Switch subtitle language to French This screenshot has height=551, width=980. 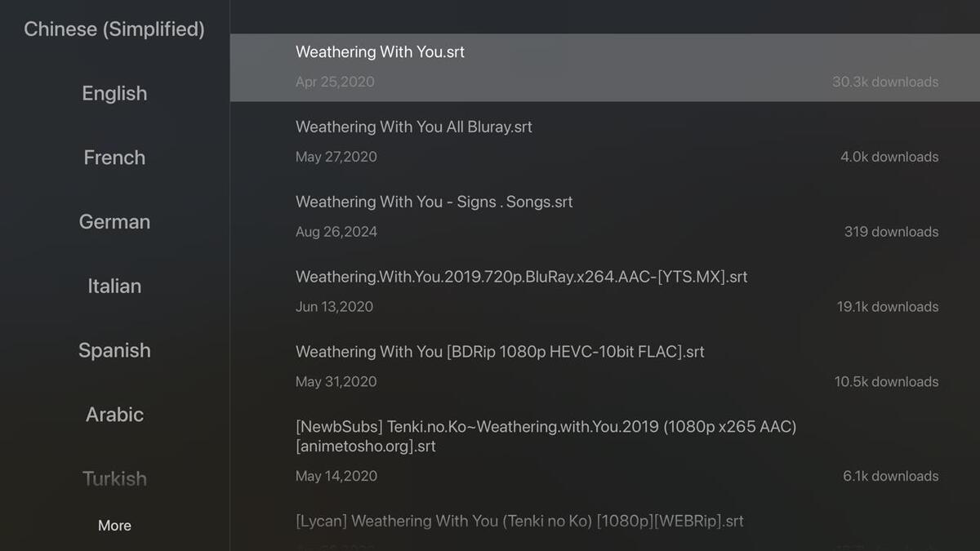click(x=114, y=158)
